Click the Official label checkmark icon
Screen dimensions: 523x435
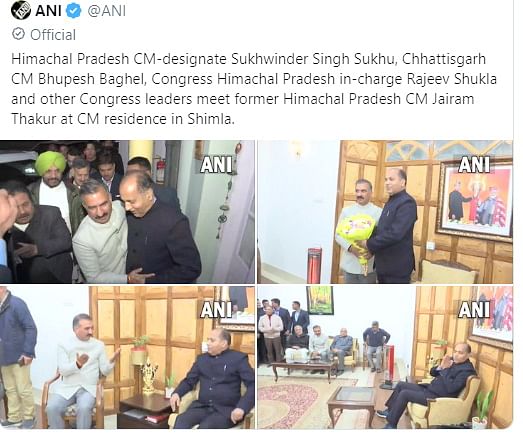pos(18,34)
